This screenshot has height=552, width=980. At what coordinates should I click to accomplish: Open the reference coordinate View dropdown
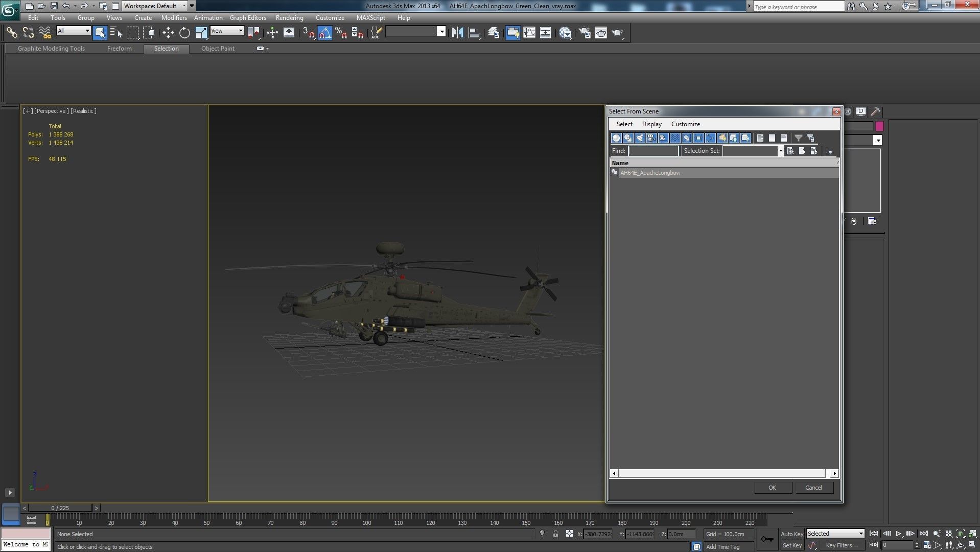tap(227, 31)
